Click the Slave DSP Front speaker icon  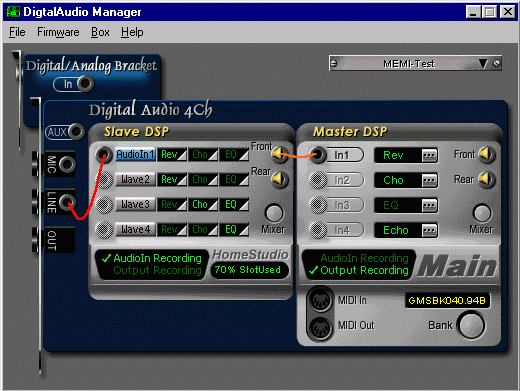(x=279, y=154)
